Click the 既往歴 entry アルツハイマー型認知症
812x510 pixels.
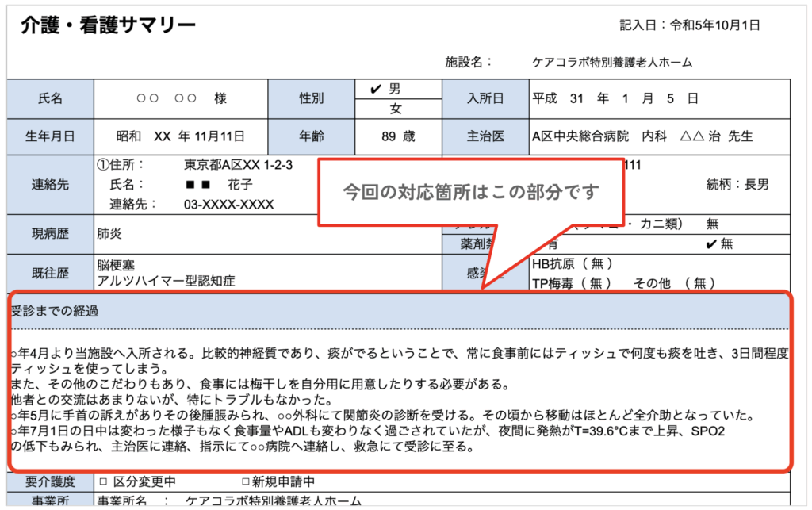166,281
